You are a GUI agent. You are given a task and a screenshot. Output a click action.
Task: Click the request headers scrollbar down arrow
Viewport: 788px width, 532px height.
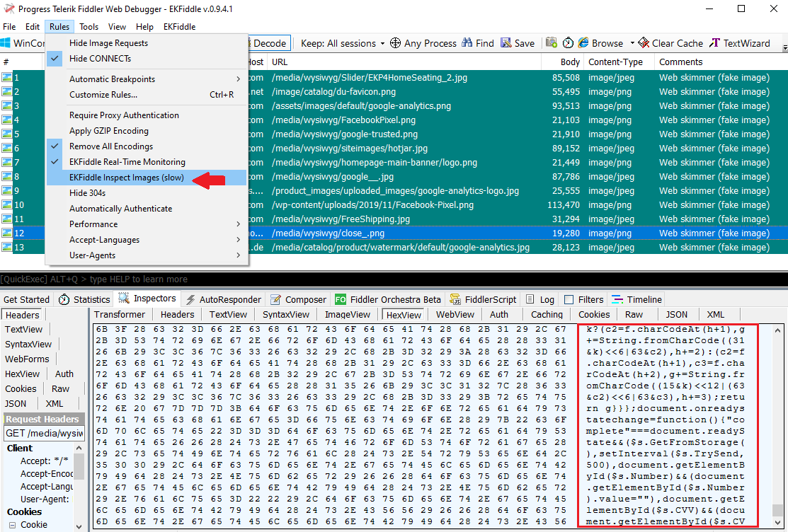click(x=79, y=526)
